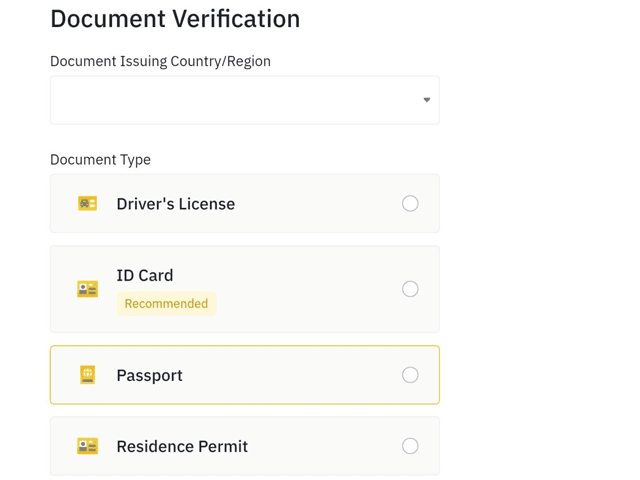This screenshot has height=480, width=640.
Task: Expand the country dropdown using the caret arrow
Action: 427,100
